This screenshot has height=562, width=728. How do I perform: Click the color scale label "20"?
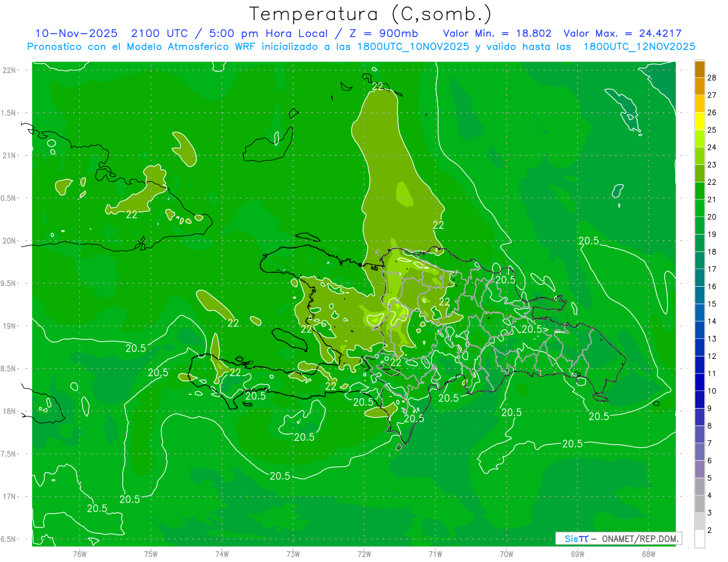(x=712, y=217)
